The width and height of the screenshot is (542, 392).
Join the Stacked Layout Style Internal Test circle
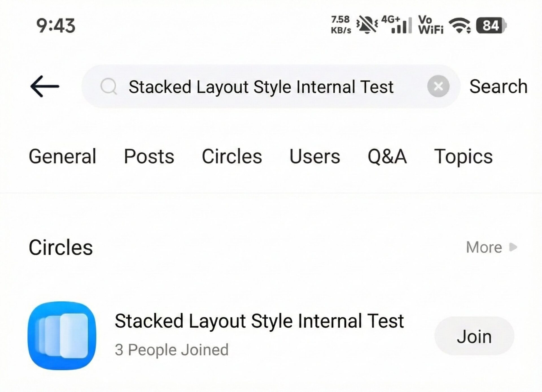[x=474, y=336]
